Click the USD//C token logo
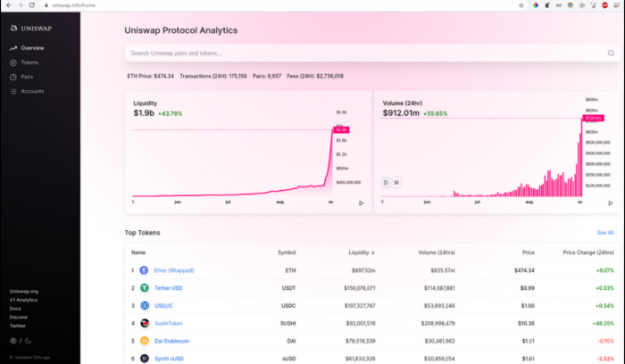The image size is (625, 364). pyautogui.click(x=145, y=305)
